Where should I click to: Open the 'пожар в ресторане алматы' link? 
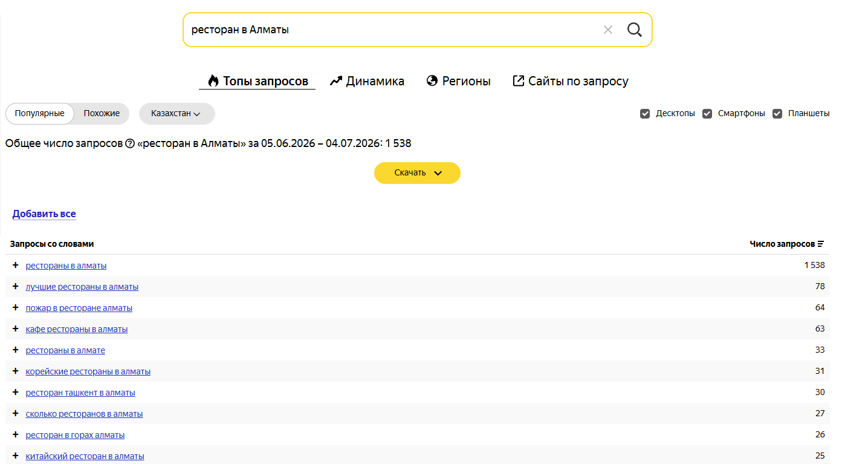pos(79,308)
